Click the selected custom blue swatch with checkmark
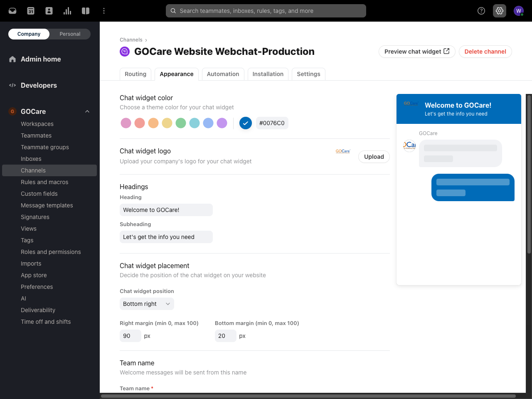Image resolution: width=532 pixels, height=399 pixels. click(x=246, y=123)
